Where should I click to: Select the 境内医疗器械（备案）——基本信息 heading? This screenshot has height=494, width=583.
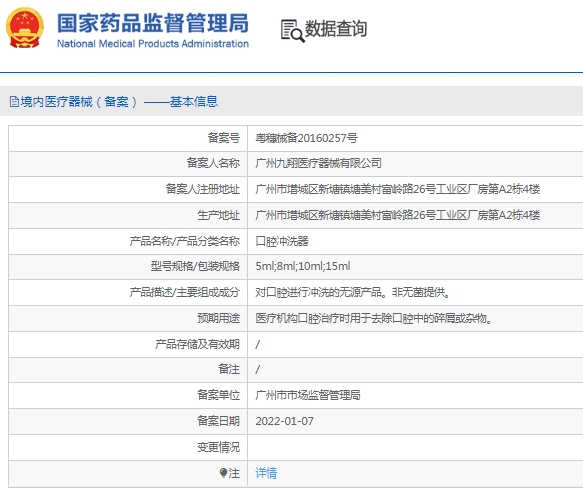[119, 101]
